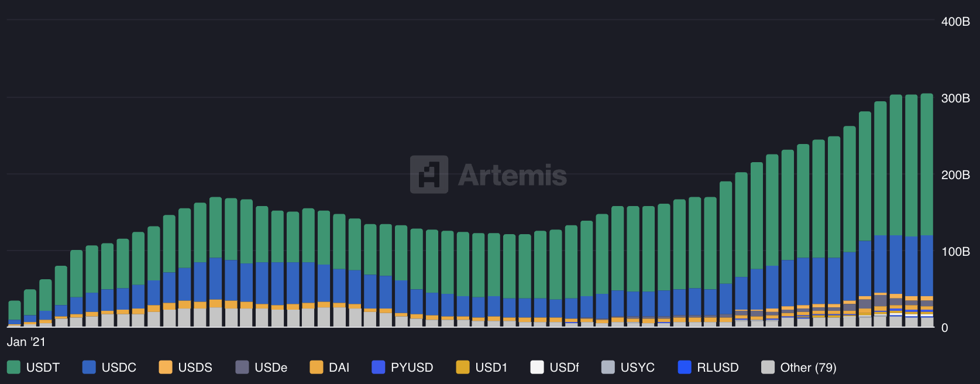Toggle the RLUSD series label
Viewport: 980px width, 384px height.
click(718, 368)
